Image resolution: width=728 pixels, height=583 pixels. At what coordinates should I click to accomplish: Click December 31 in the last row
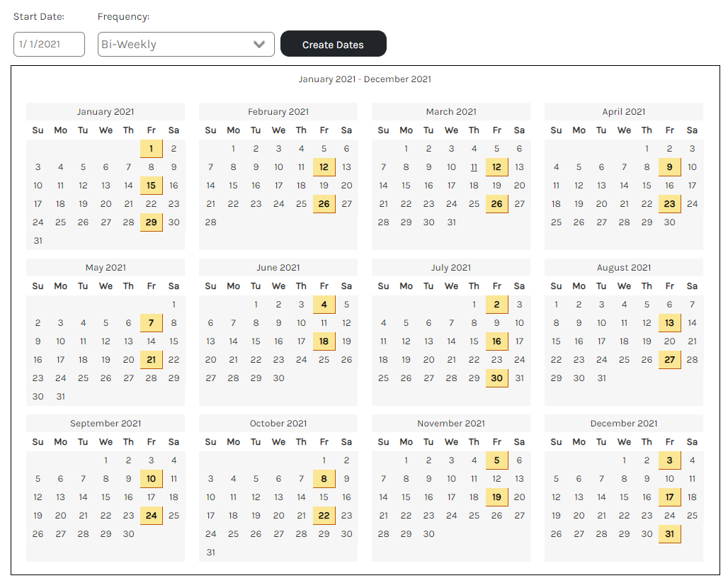click(669, 533)
